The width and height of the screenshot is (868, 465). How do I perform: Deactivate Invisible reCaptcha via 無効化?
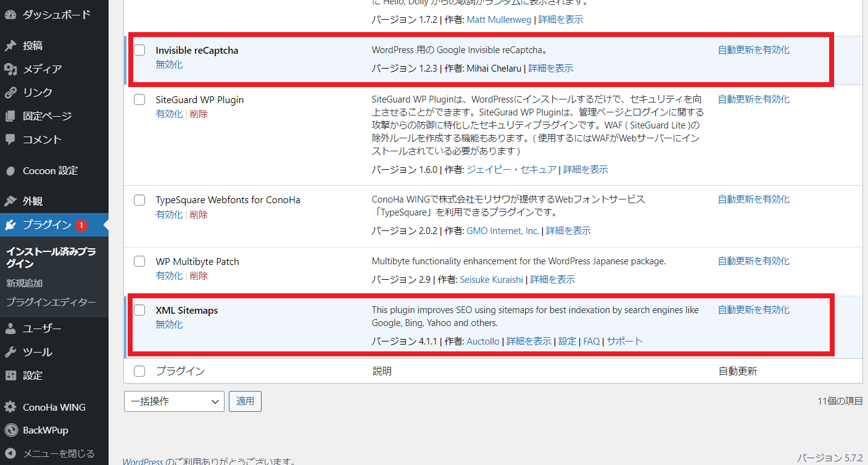169,65
